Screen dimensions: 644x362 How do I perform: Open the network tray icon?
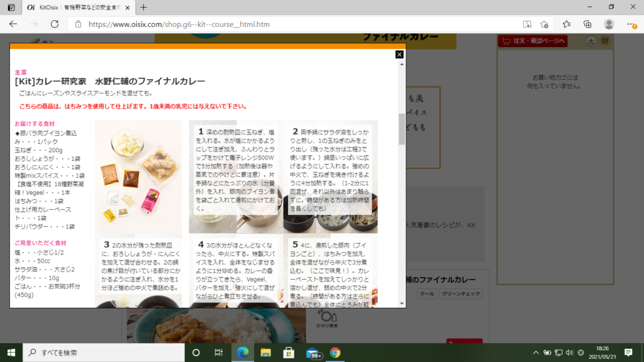(x=558, y=353)
